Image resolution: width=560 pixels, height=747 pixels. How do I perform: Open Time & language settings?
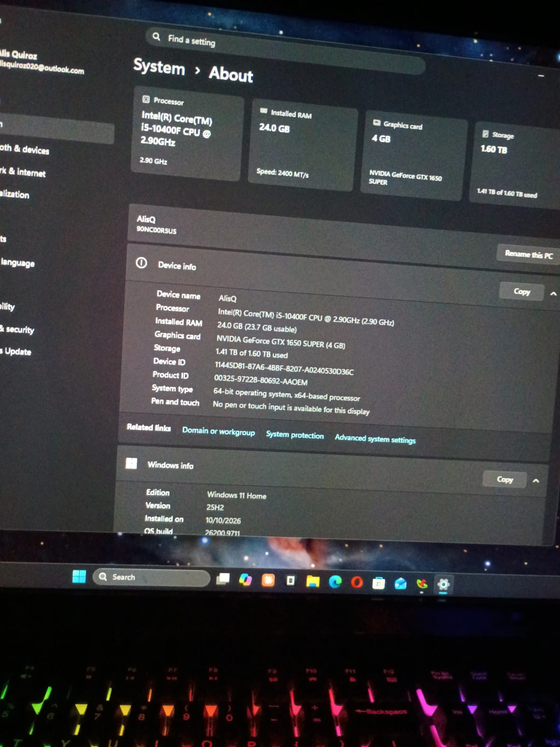(x=17, y=262)
